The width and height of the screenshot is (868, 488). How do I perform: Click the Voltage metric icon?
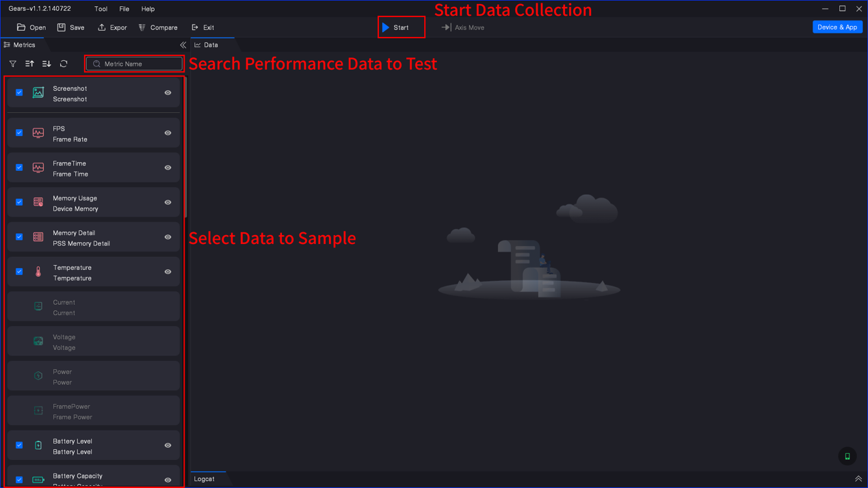click(x=38, y=341)
